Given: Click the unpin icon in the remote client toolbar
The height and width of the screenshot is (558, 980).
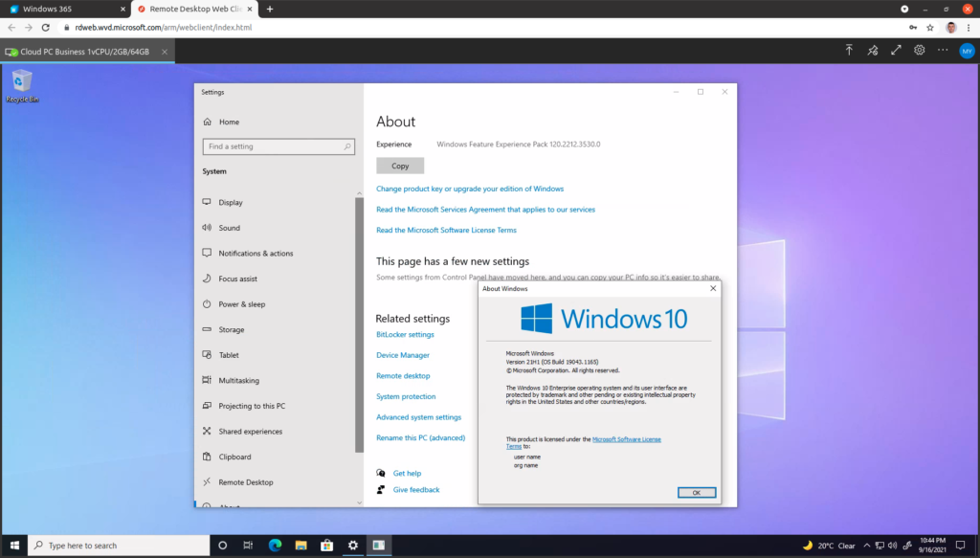Looking at the screenshot, I should click(873, 51).
